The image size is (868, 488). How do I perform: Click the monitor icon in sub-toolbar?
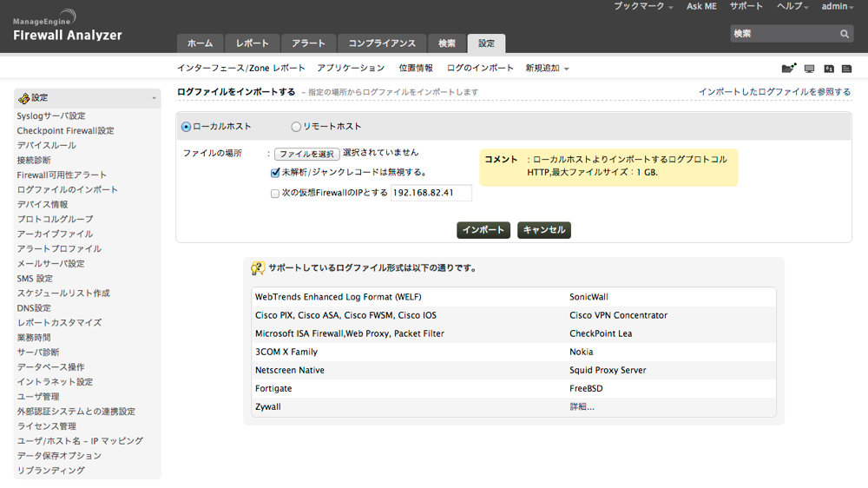[809, 69]
